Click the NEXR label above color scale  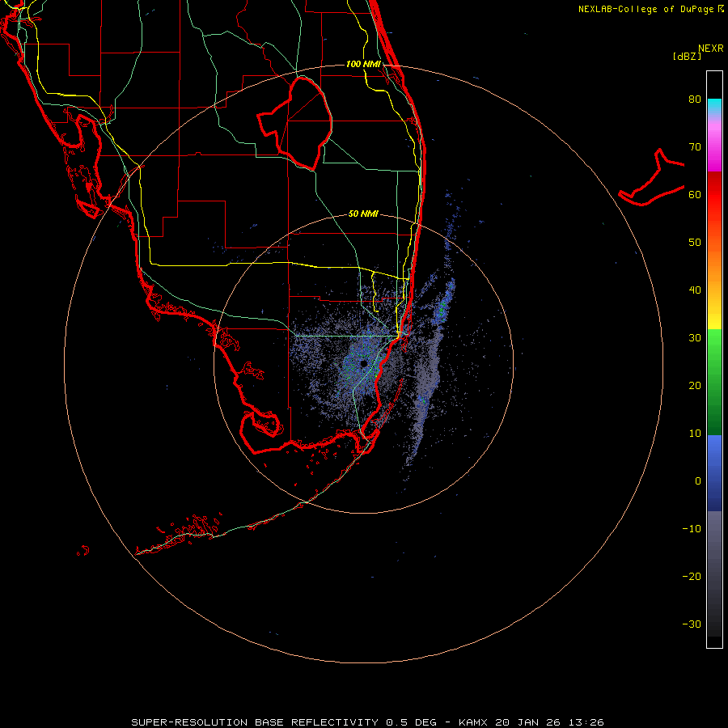pos(711,49)
